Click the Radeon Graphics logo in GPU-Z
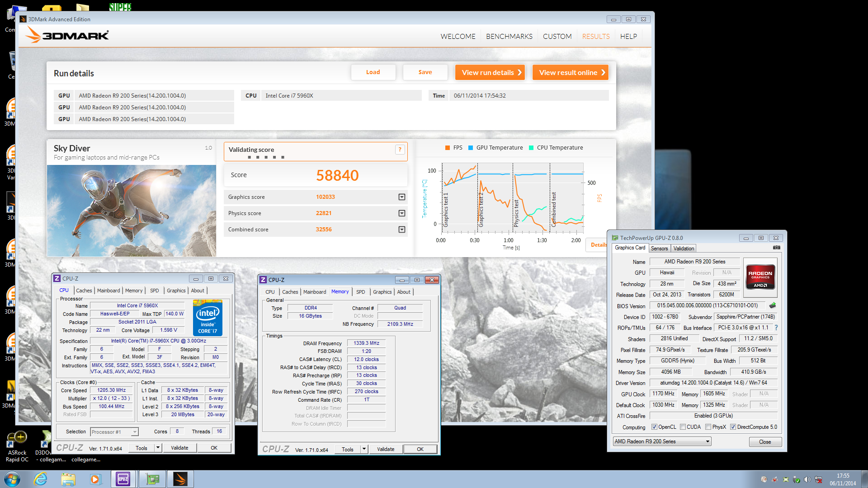 tap(760, 277)
